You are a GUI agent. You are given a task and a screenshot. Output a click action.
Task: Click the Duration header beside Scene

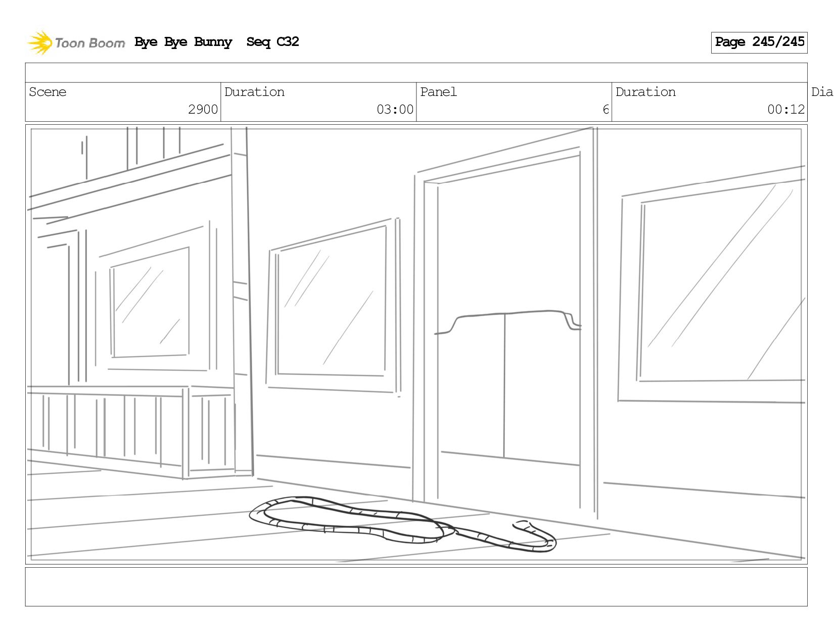coord(254,92)
